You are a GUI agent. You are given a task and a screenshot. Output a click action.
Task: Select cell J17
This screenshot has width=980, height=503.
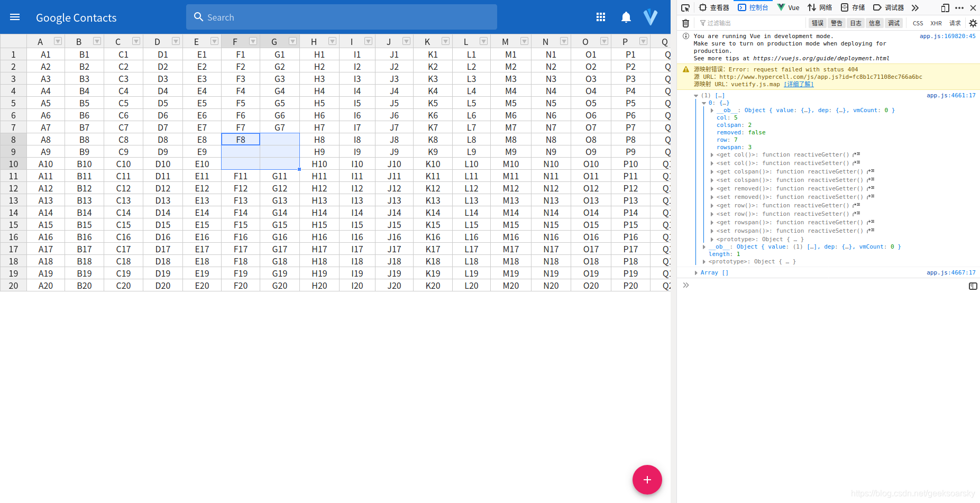394,249
